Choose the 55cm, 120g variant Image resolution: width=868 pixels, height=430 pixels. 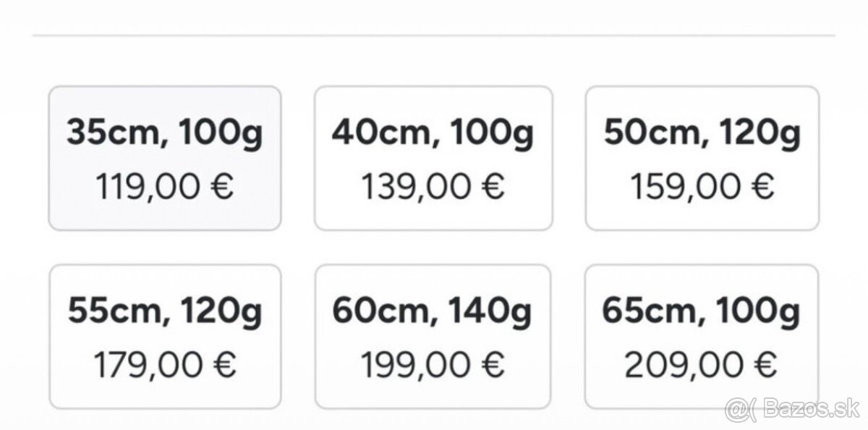point(165,337)
